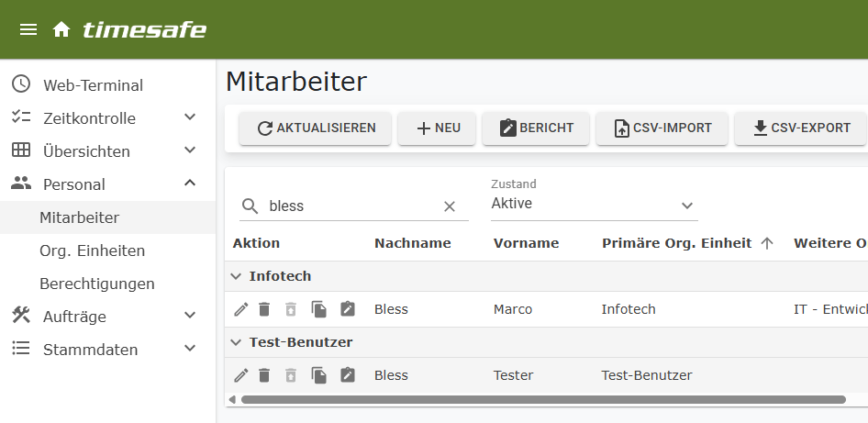Open report icon for Tester Bless
Viewport: 868px width, 423px height.
coord(347,374)
